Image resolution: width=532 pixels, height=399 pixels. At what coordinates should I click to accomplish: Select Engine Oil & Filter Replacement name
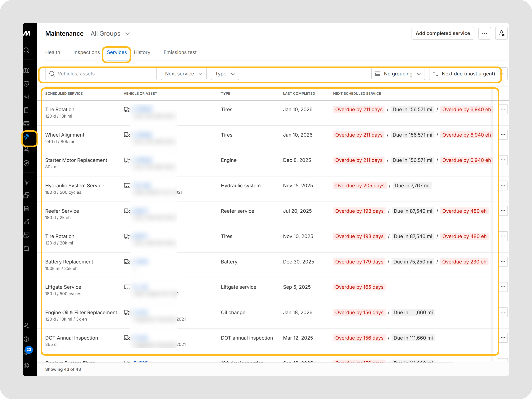click(x=81, y=312)
